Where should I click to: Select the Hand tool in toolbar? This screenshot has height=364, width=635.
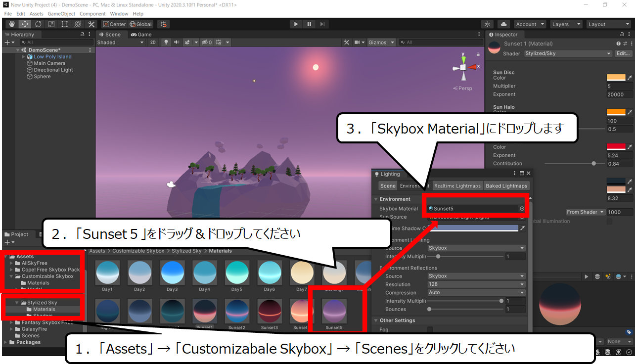pyautogui.click(x=12, y=24)
